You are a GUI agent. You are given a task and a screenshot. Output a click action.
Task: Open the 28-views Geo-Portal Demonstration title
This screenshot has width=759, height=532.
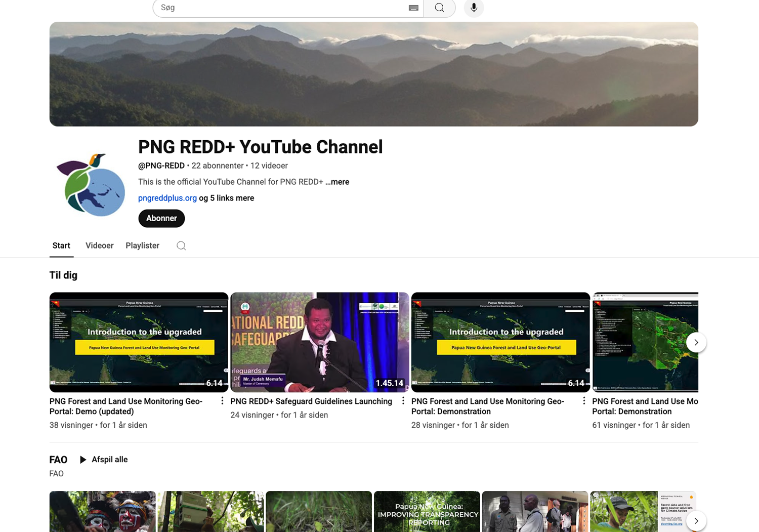pyautogui.click(x=488, y=406)
